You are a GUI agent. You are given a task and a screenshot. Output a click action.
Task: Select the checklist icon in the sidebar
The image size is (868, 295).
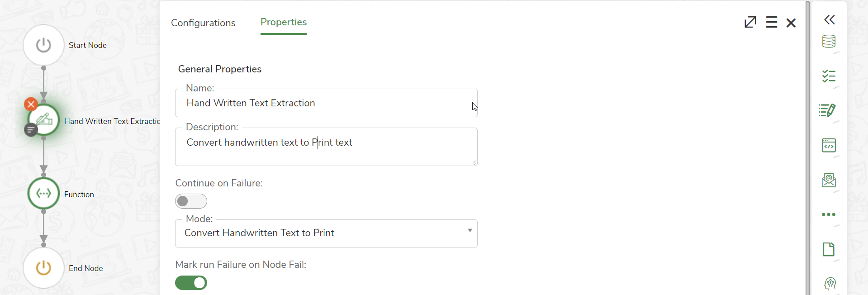point(829,76)
